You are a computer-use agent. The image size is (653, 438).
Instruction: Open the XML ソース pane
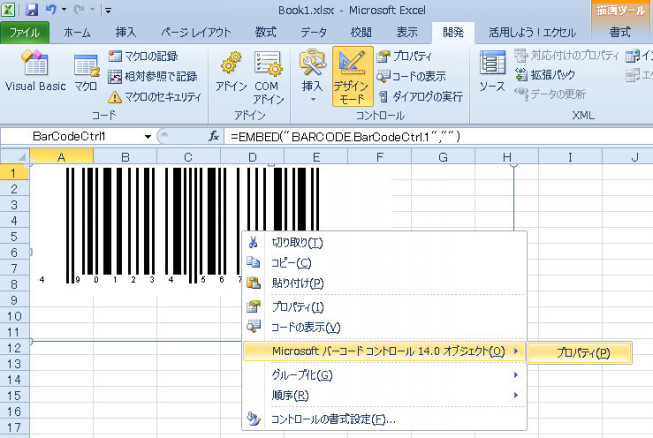pos(492,71)
